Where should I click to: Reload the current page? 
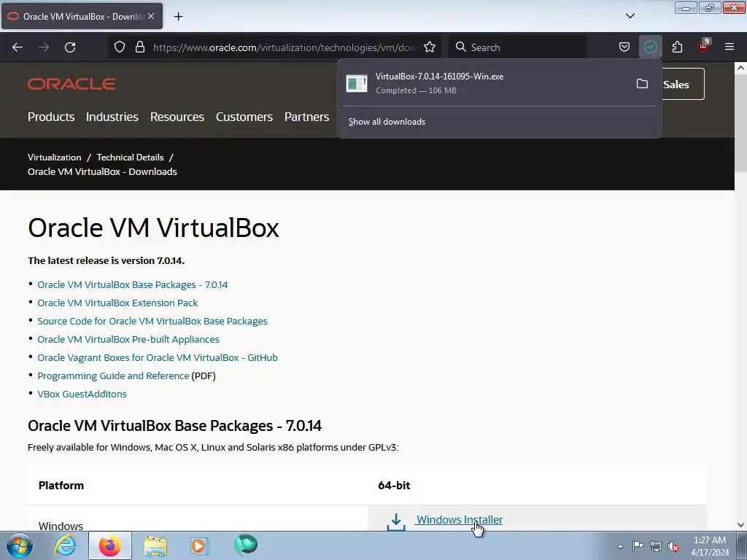(70, 47)
